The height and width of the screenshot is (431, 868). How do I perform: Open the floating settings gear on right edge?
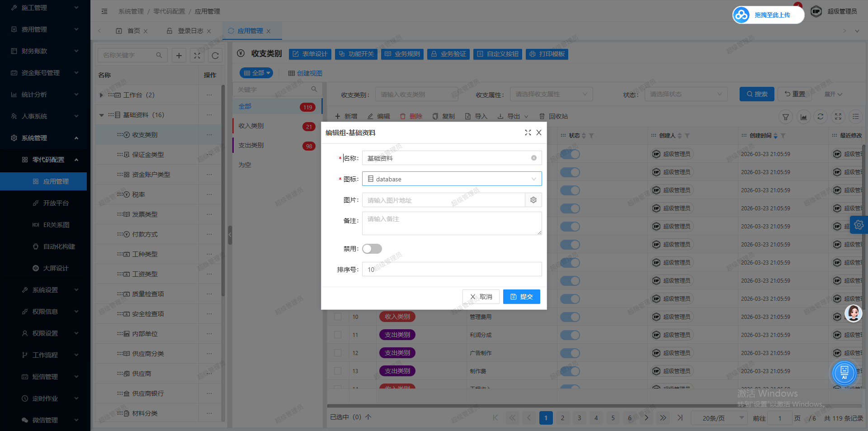(x=859, y=225)
